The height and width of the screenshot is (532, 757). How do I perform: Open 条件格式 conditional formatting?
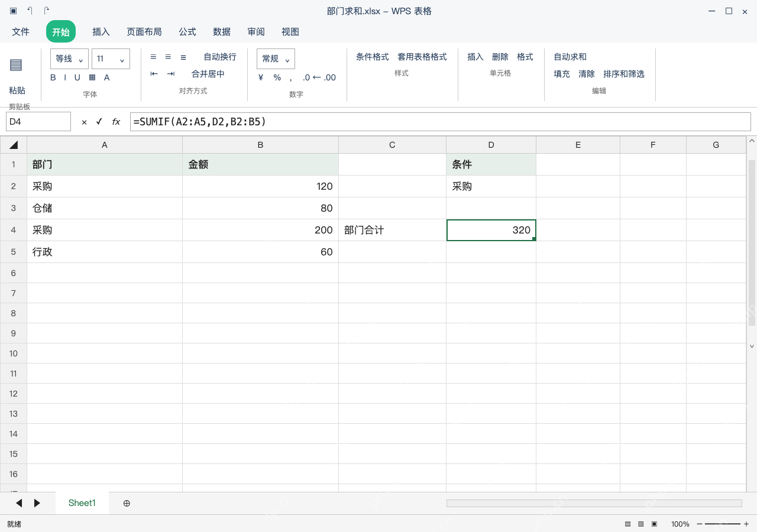point(373,57)
